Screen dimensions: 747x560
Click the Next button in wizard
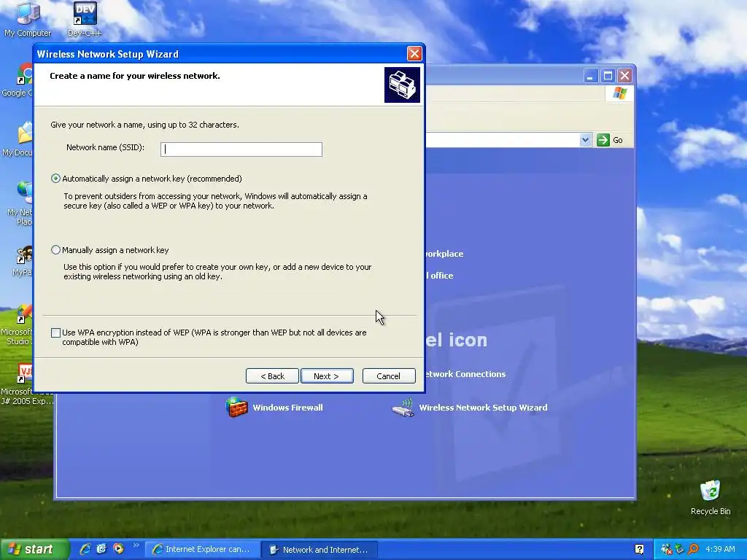327,376
